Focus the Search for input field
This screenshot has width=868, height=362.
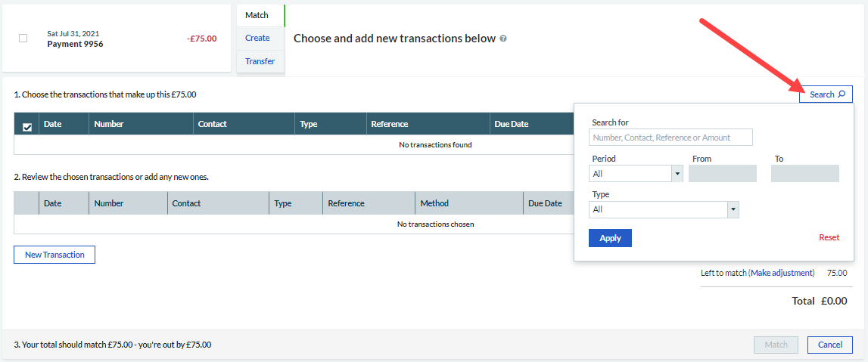pos(670,138)
